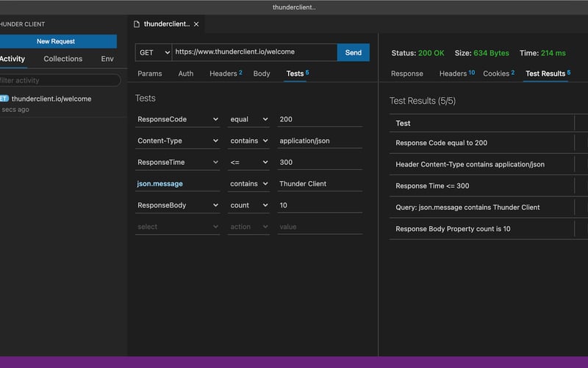Viewport: 588px width, 368px height.
Task: Select the Tests request tab
Action: [x=298, y=74]
